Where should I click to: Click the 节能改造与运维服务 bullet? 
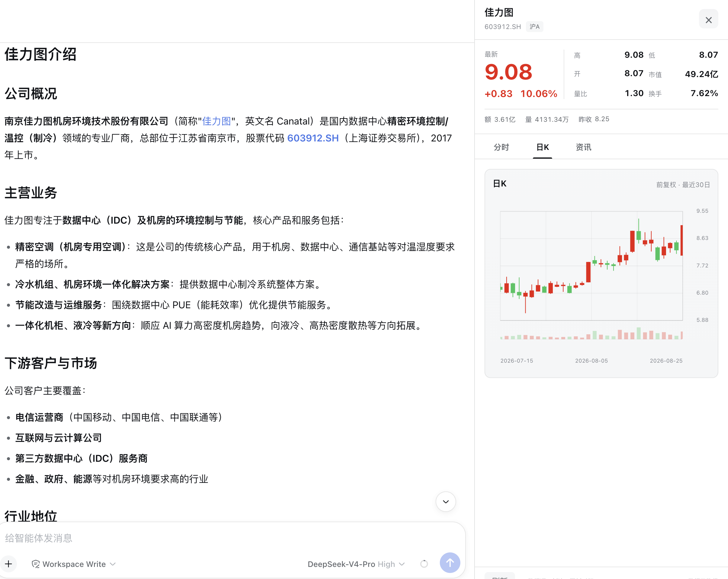58,305
